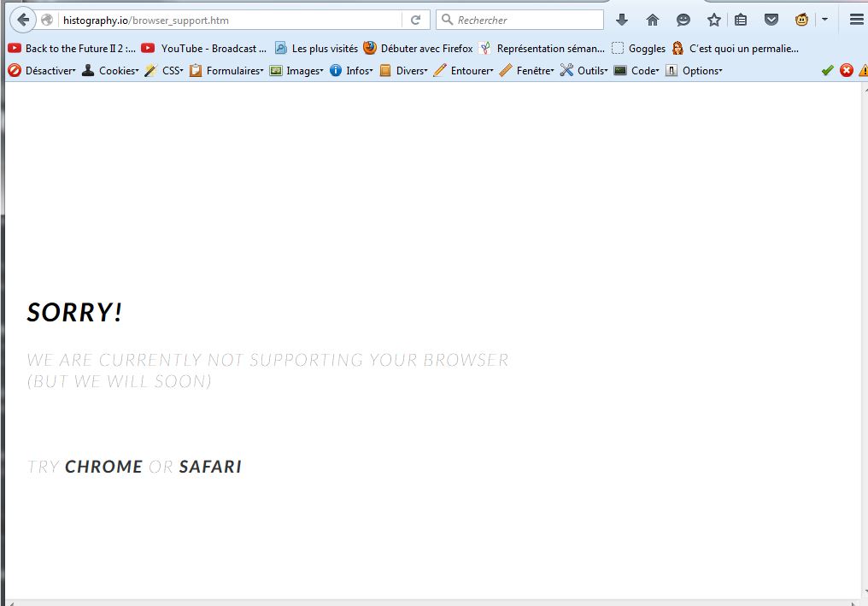Reload the page with the refresh icon
This screenshot has width=868, height=606.
point(415,21)
